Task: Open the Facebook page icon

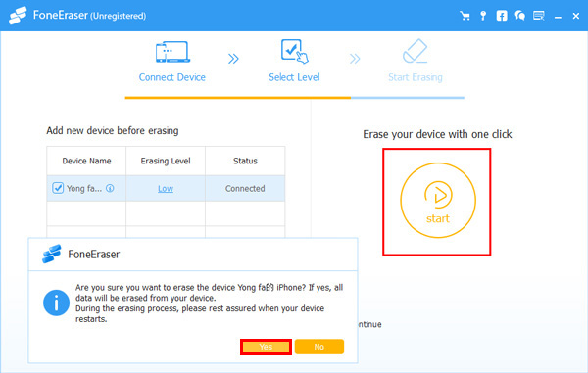Action: point(502,16)
